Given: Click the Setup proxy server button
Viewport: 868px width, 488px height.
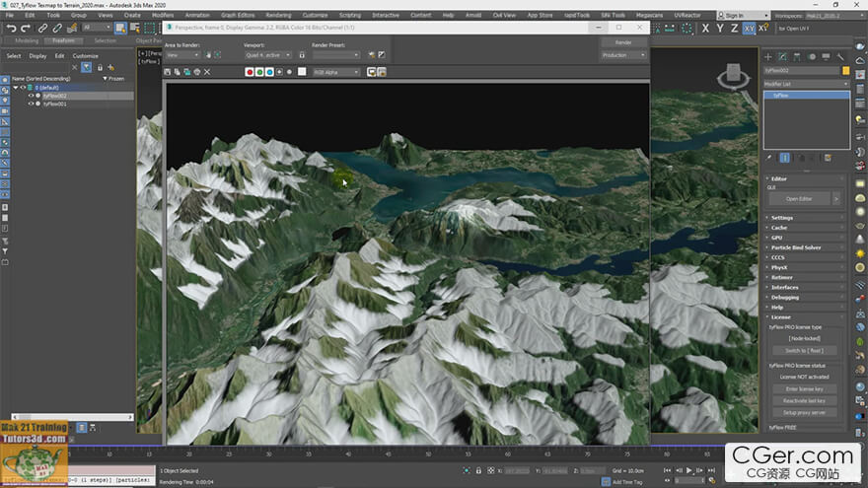Looking at the screenshot, I should [804, 412].
